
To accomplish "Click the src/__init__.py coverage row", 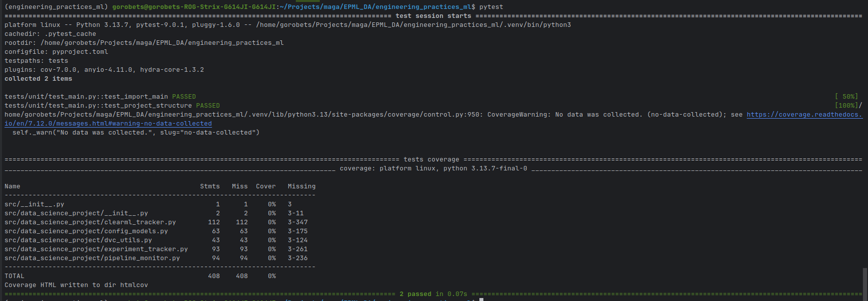I will click(x=34, y=204).
